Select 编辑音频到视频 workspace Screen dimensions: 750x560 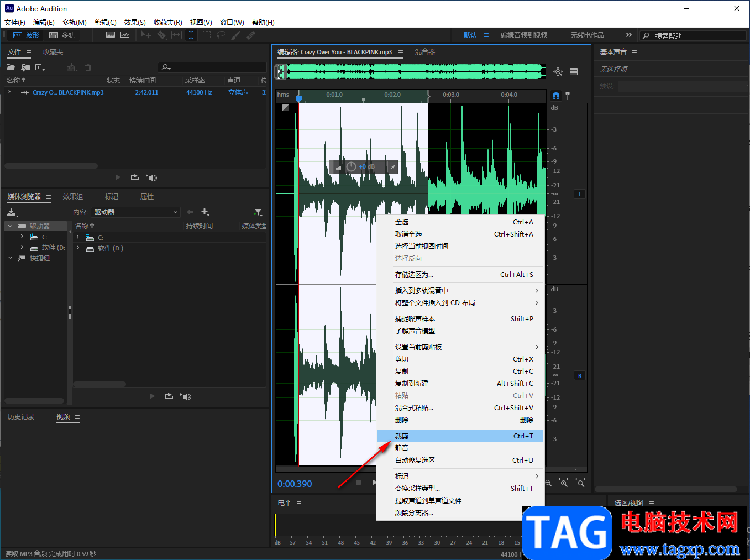click(x=524, y=35)
